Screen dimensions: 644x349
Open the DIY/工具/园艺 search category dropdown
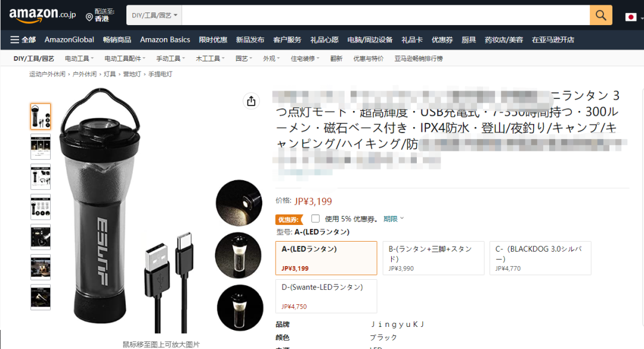click(154, 15)
